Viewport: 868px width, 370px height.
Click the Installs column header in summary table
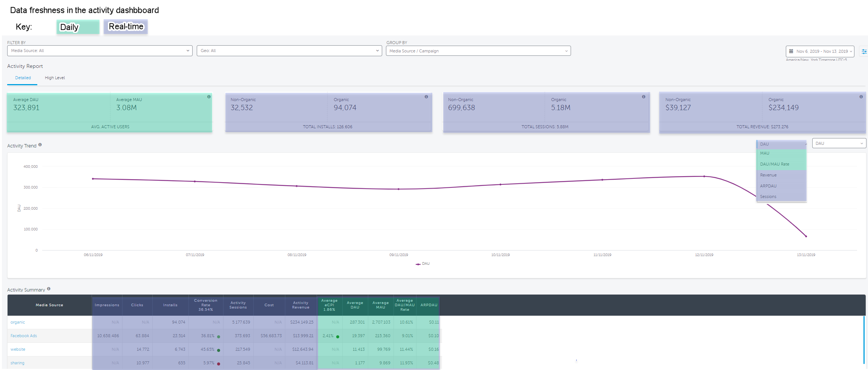(x=170, y=305)
